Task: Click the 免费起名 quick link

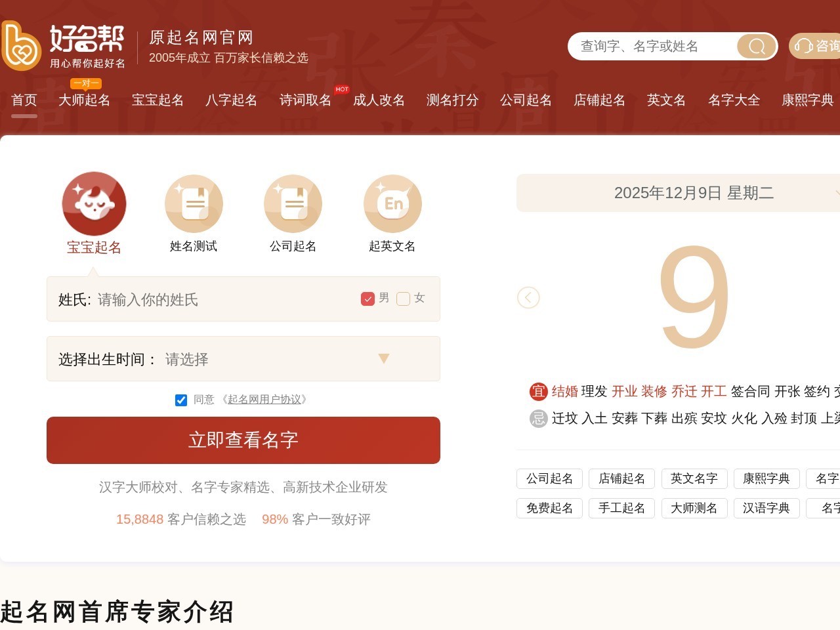Action: (x=549, y=508)
